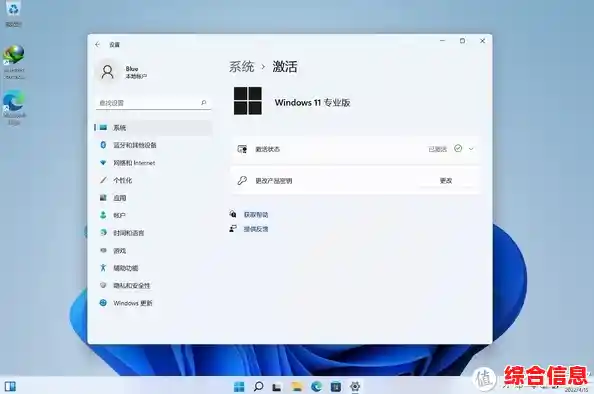Open Microsoft Store from the taskbar
The height and width of the screenshot is (394, 594).
(336, 386)
